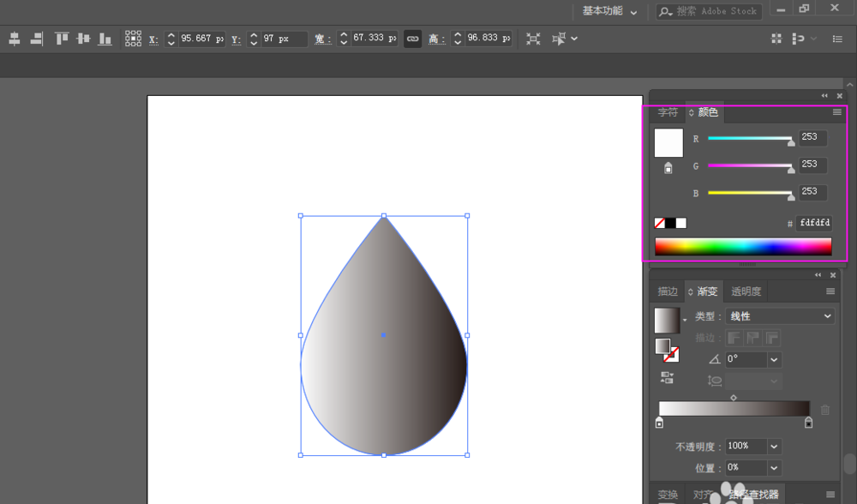
Task: Click the reference point grid icon
Action: (x=133, y=39)
